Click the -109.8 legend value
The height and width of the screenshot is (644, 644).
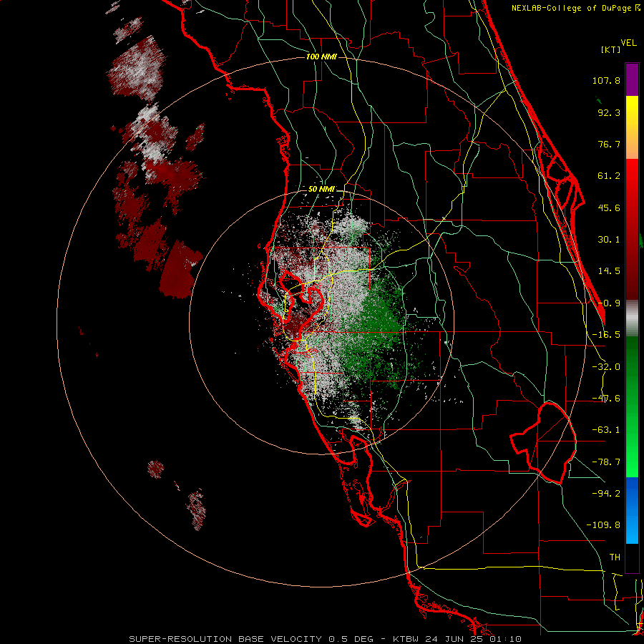[x=603, y=525]
